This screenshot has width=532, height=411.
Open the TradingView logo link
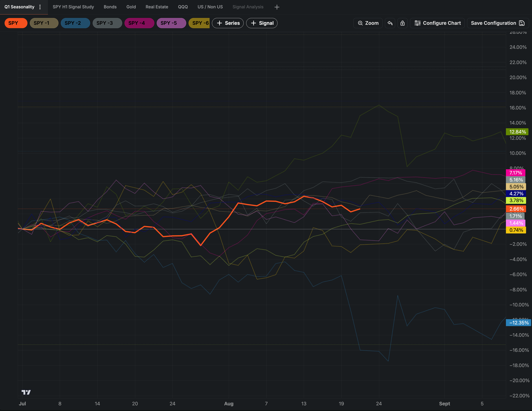tap(26, 392)
